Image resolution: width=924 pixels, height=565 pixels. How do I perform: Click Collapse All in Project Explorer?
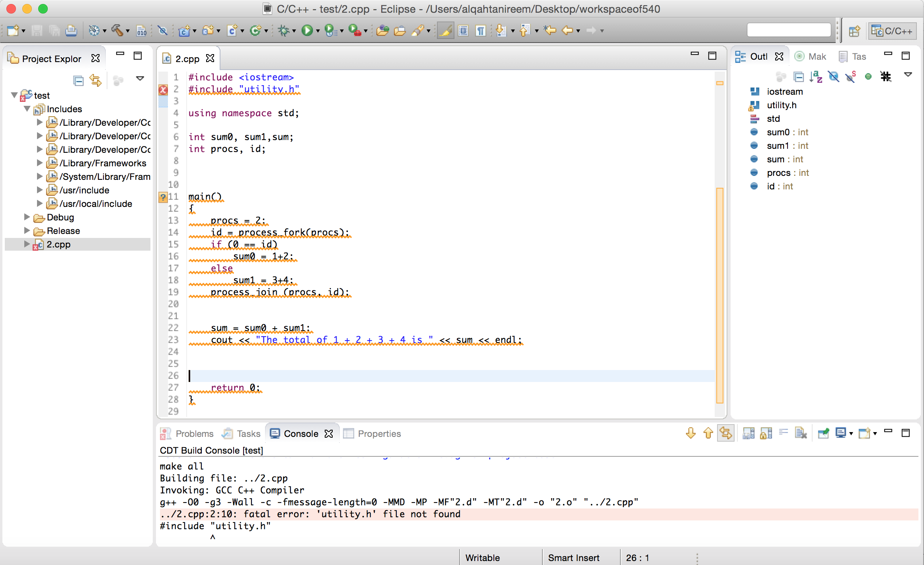(78, 81)
